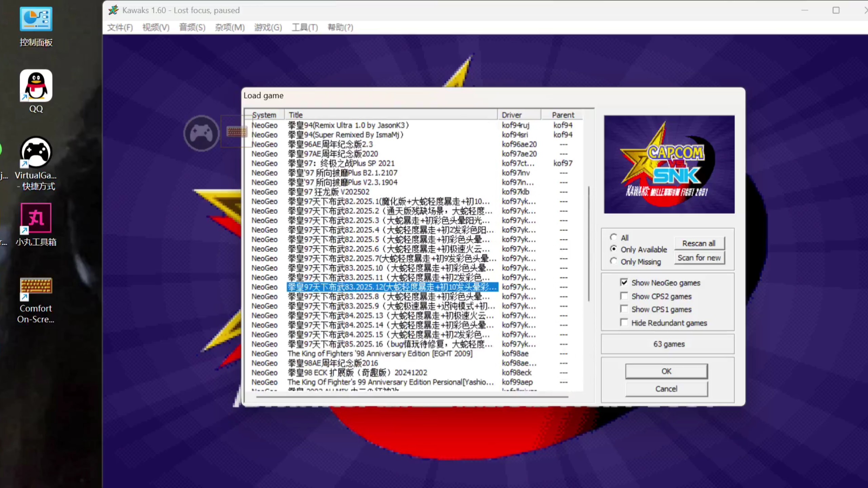Select the Only Missing radio button
Image resolution: width=868 pixels, height=488 pixels.
[613, 261]
